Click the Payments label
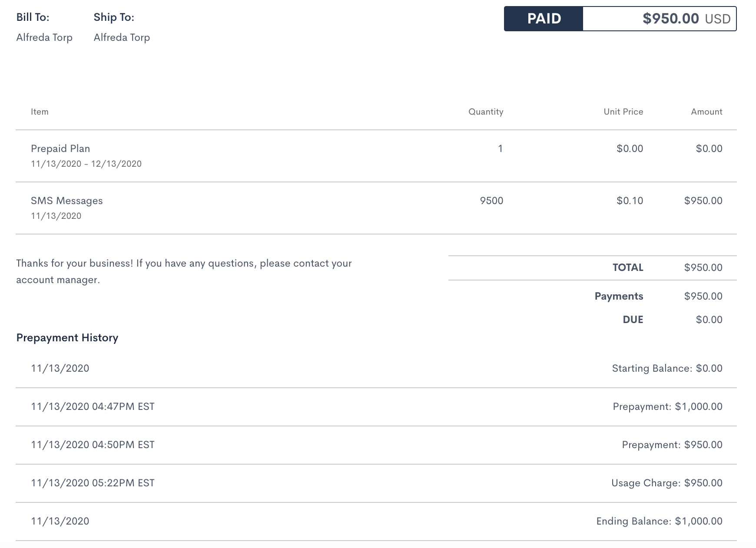 (x=619, y=296)
